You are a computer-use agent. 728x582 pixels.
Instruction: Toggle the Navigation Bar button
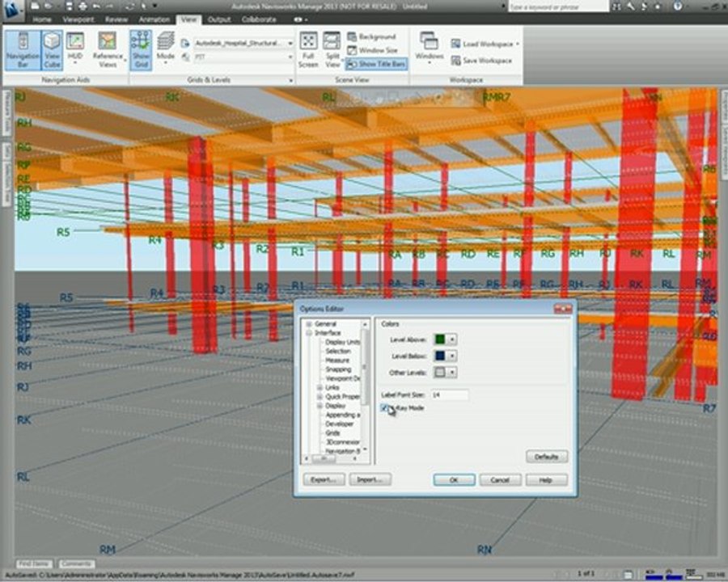(x=23, y=50)
